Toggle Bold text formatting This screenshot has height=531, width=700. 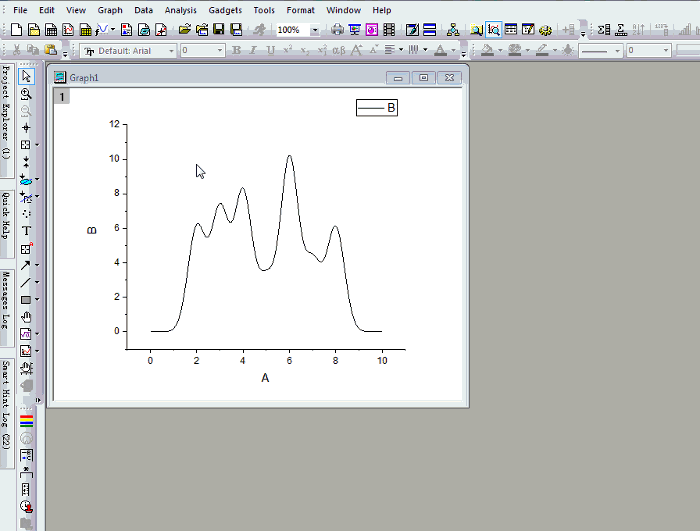pyautogui.click(x=237, y=50)
